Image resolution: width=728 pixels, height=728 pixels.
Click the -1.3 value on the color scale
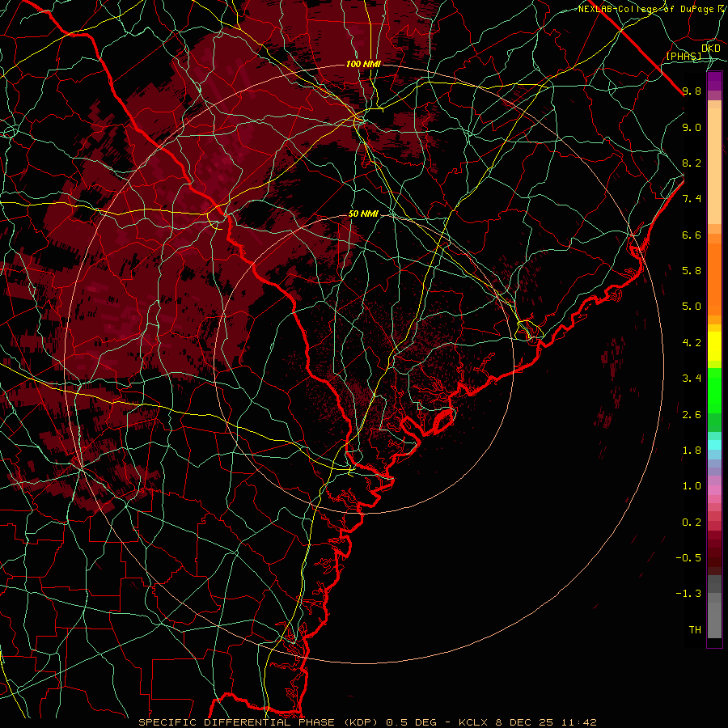[688, 594]
